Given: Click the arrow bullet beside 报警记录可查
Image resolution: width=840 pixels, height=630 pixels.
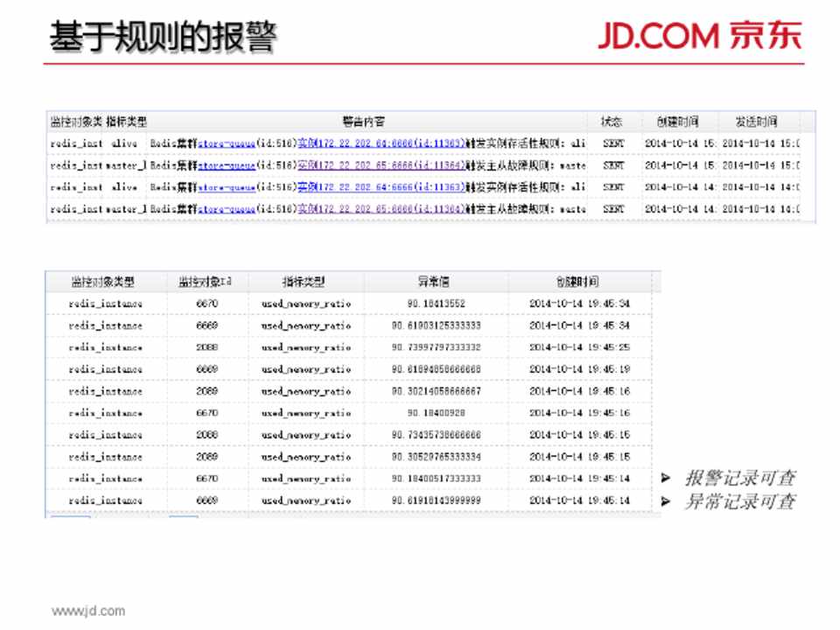Looking at the screenshot, I should click(666, 479).
